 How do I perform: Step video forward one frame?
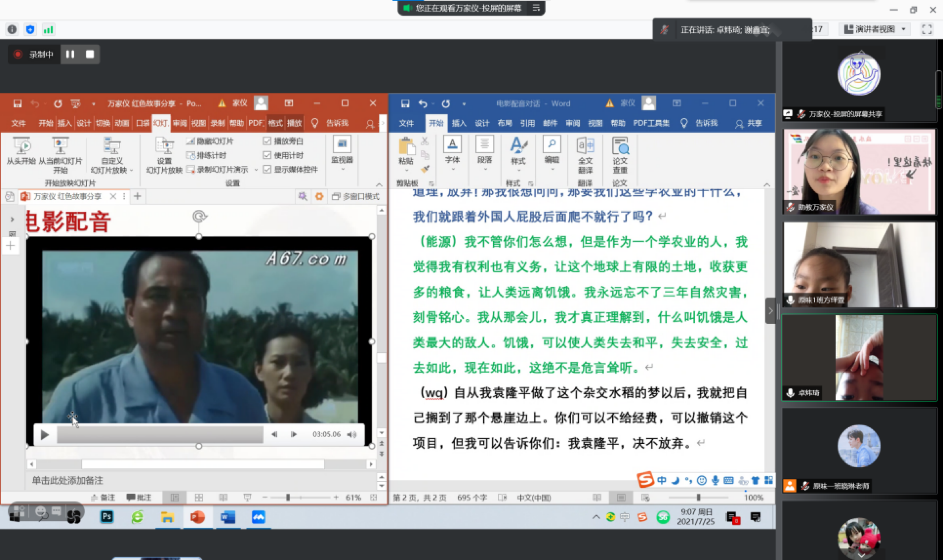point(294,434)
